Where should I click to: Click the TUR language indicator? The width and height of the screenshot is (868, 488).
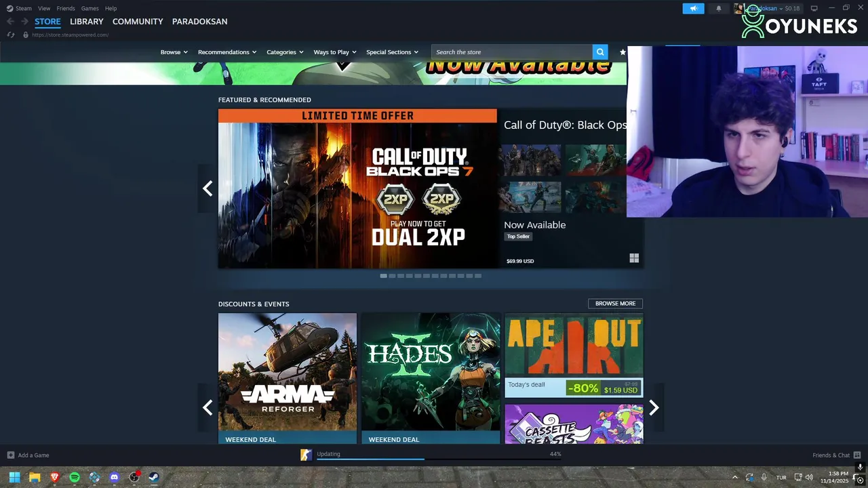pos(781,477)
